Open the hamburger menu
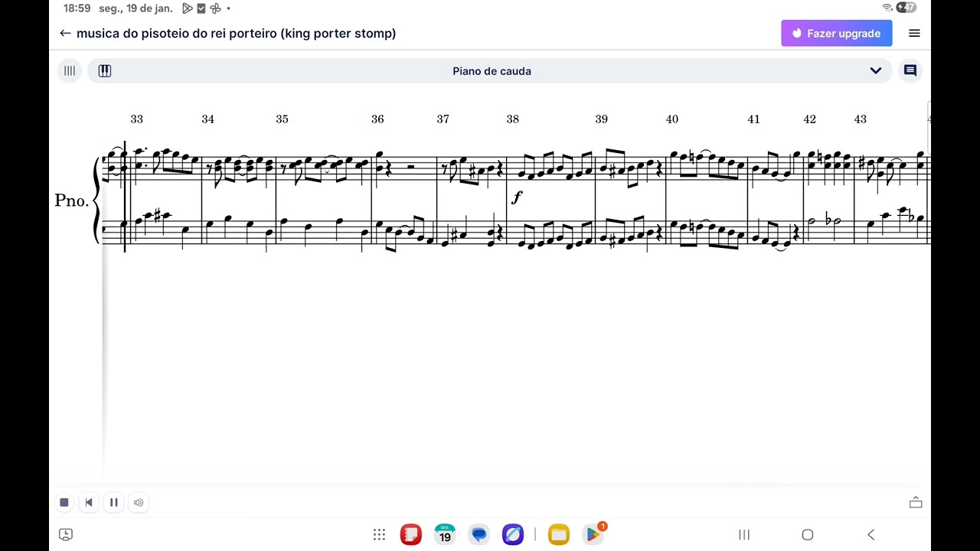 click(x=914, y=34)
